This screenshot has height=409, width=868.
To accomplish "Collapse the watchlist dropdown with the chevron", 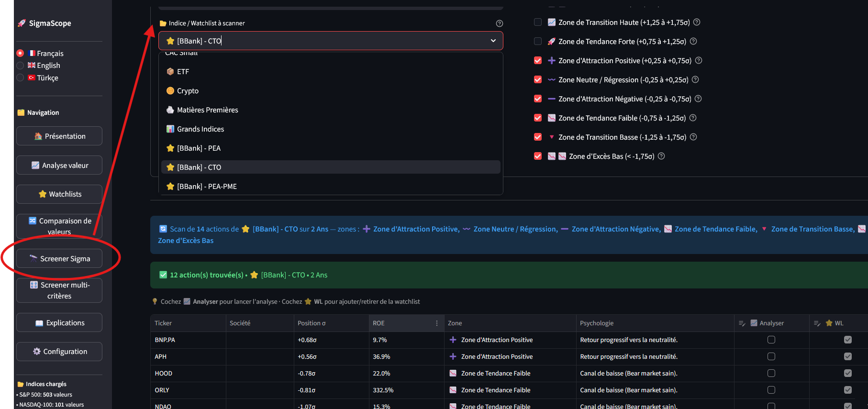I will point(493,41).
